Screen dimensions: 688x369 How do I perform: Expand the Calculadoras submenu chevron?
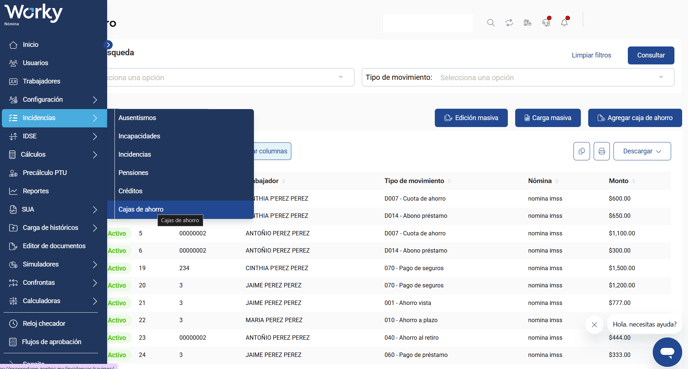[95, 301]
